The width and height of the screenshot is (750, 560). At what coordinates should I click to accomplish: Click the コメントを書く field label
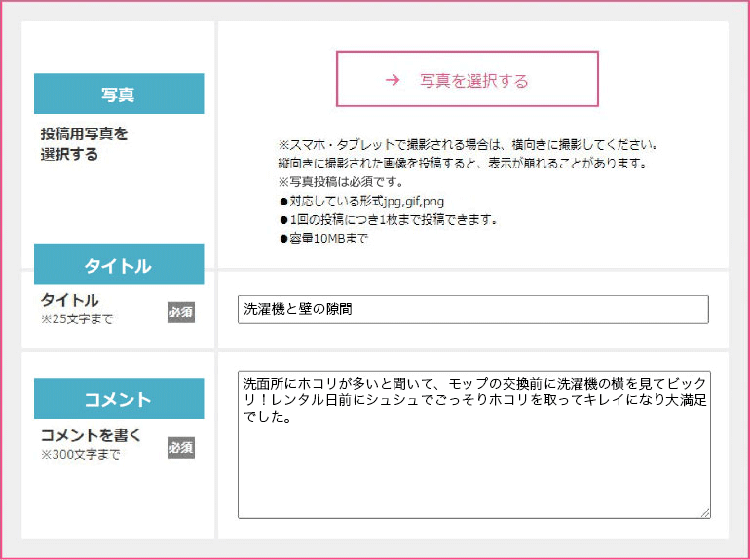(91, 435)
